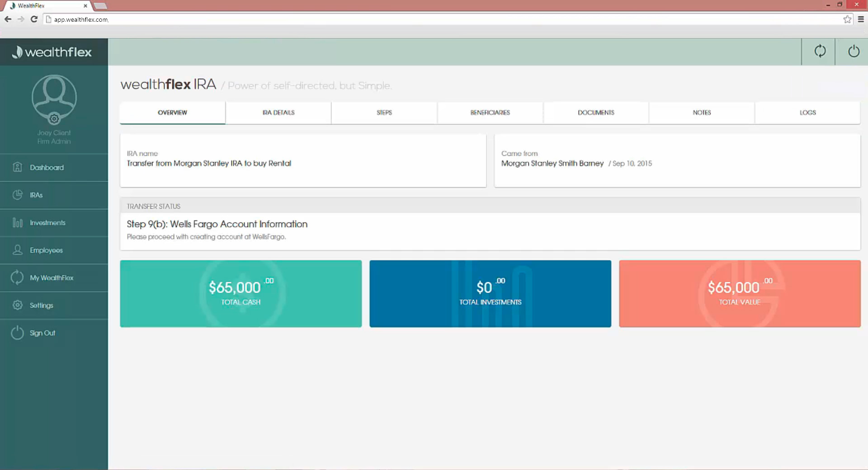This screenshot has width=868, height=470.
Task: Open IRAs pie chart icon
Action: click(x=18, y=195)
